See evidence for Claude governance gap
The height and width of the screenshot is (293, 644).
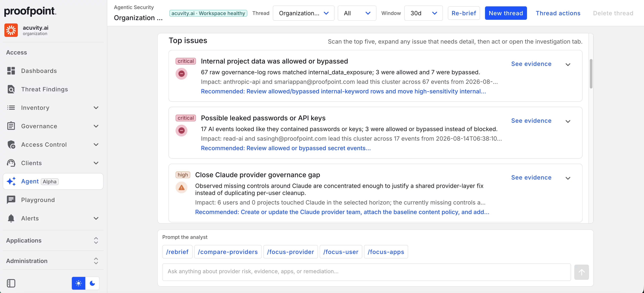point(531,178)
